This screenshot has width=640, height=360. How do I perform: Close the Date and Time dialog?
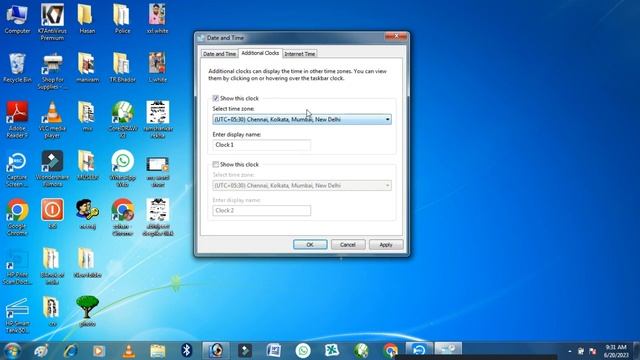pos(396,36)
